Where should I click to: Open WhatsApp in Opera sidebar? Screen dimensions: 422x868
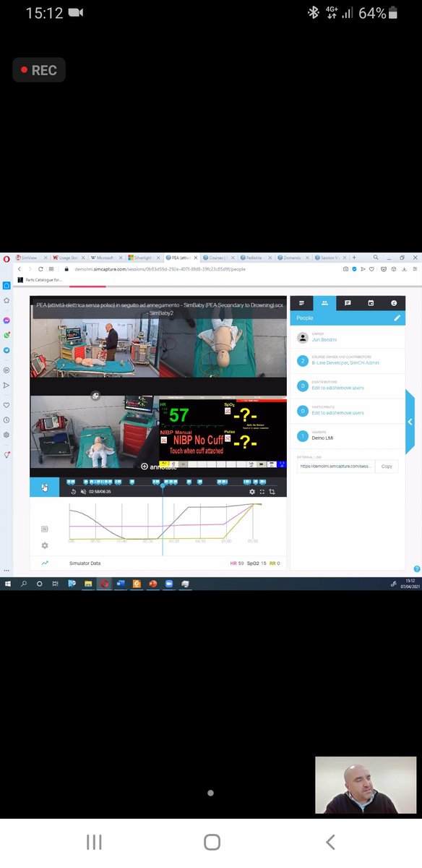point(7,335)
